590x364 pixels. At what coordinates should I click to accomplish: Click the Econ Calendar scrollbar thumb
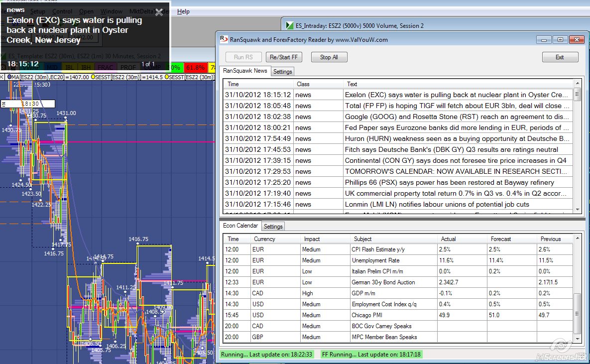[577, 313]
